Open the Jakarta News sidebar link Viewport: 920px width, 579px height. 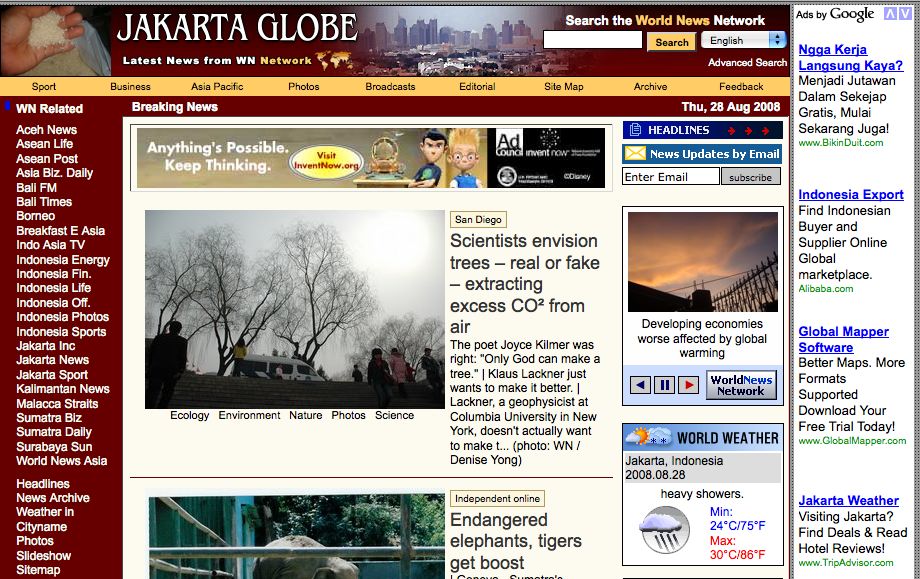click(x=52, y=360)
